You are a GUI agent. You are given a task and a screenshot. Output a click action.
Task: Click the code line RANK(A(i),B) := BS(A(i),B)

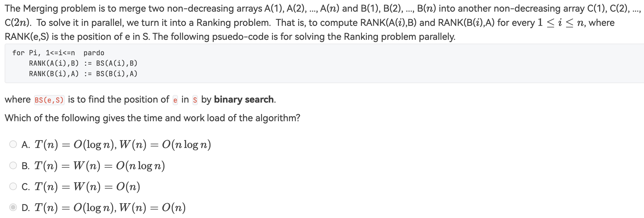[x=83, y=63]
